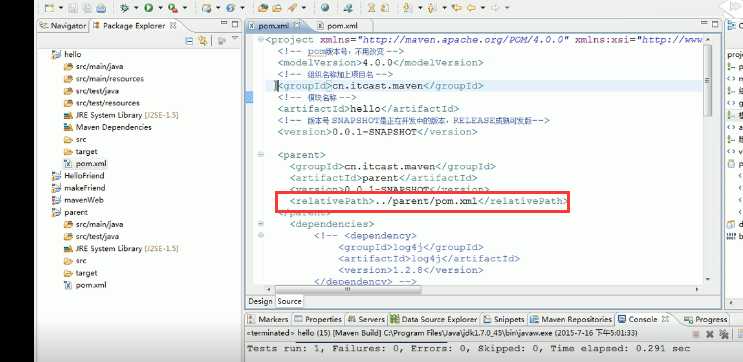743x362 pixels.
Task: Click the Search flashlight toolbar icon
Action: 292,8
